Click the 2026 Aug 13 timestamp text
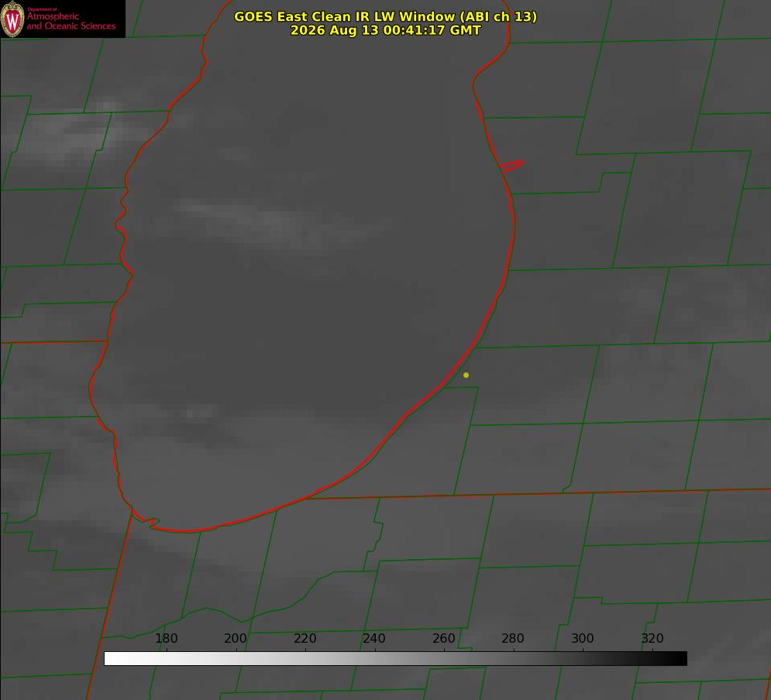The width and height of the screenshot is (771, 700). (x=385, y=30)
